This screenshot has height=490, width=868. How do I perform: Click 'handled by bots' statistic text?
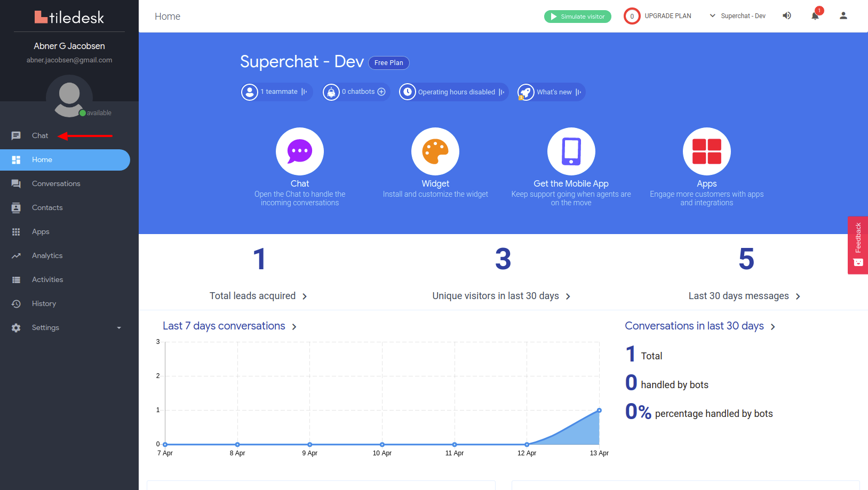(674, 385)
